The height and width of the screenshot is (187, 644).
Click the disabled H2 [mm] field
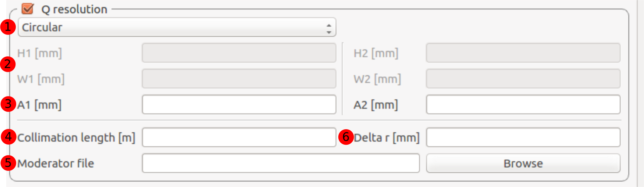point(523,53)
